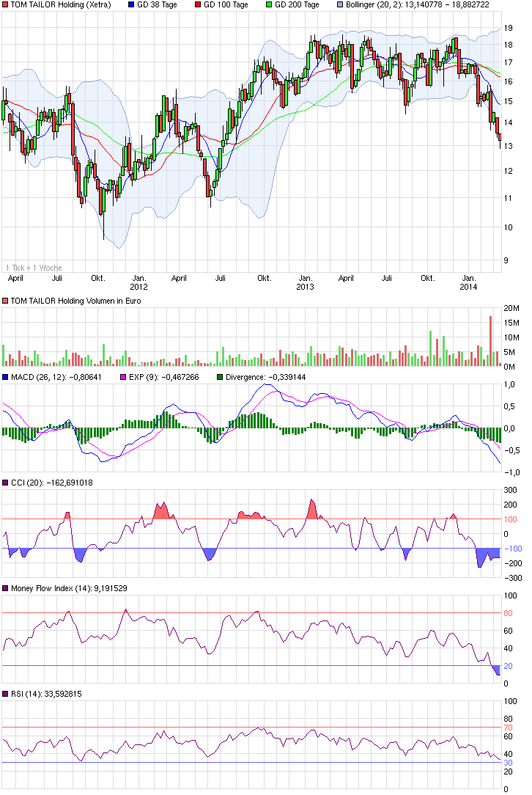
Task: Click the '1 Tick = 1 Woche' label
Action: 33,268
